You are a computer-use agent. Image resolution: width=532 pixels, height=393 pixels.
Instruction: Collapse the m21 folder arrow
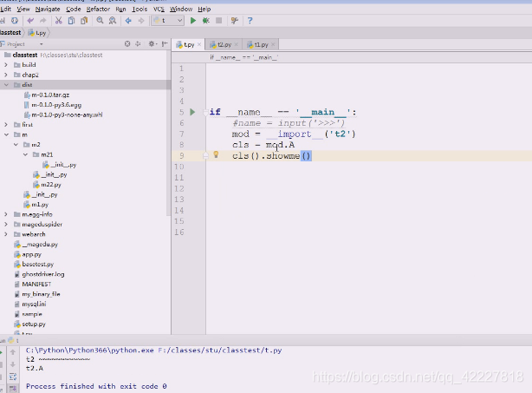25,154
